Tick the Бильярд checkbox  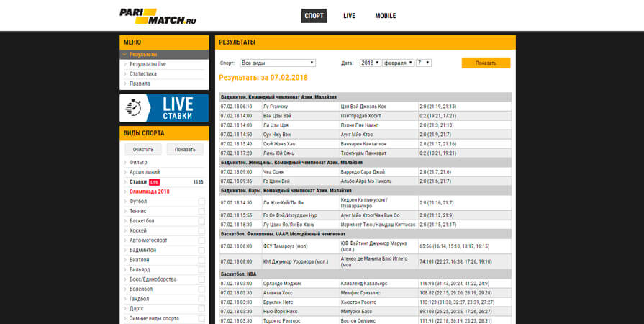coord(201,270)
